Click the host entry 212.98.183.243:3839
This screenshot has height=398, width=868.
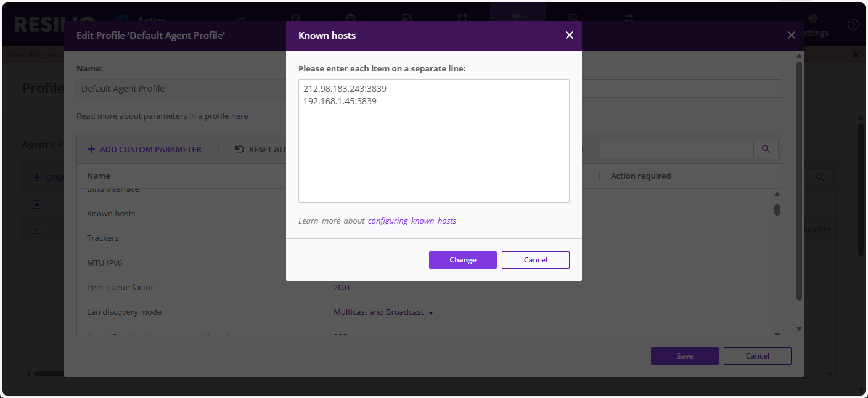click(345, 89)
